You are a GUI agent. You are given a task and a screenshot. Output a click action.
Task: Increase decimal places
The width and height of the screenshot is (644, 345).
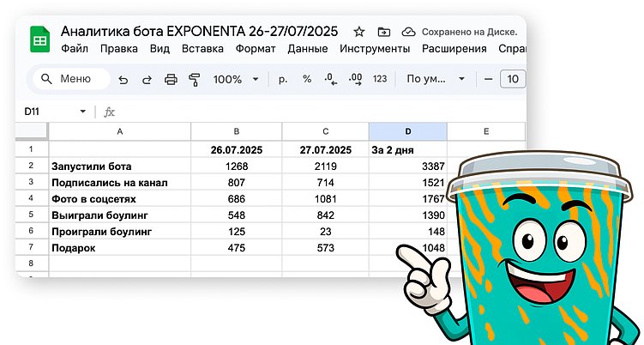pyautogui.click(x=355, y=79)
